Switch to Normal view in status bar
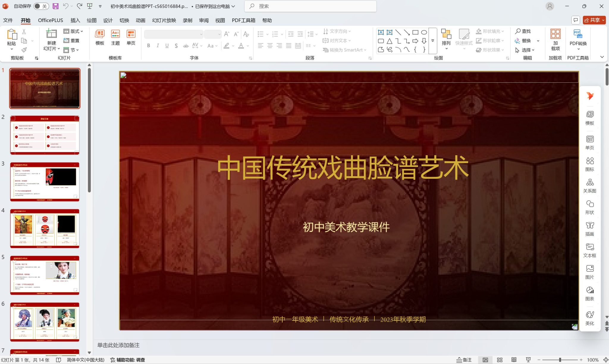Image resolution: width=609 pixels, height=364 pixels. pyautogui.click(x=485, y=360)
